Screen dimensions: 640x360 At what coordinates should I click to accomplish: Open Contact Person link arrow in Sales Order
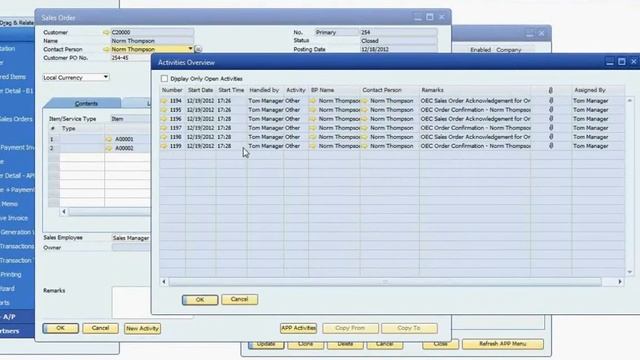106,49
